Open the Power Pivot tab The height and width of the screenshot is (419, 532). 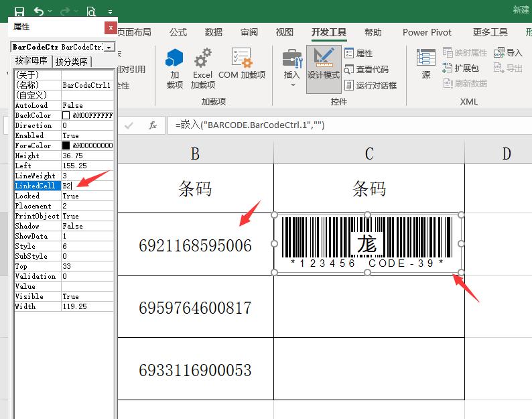[x=427, y=32]
